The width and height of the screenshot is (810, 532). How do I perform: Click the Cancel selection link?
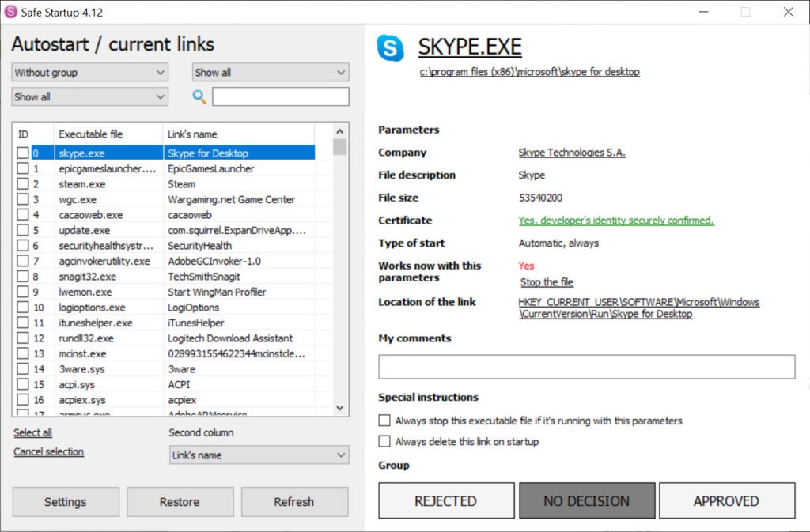(x=48, y=451)
